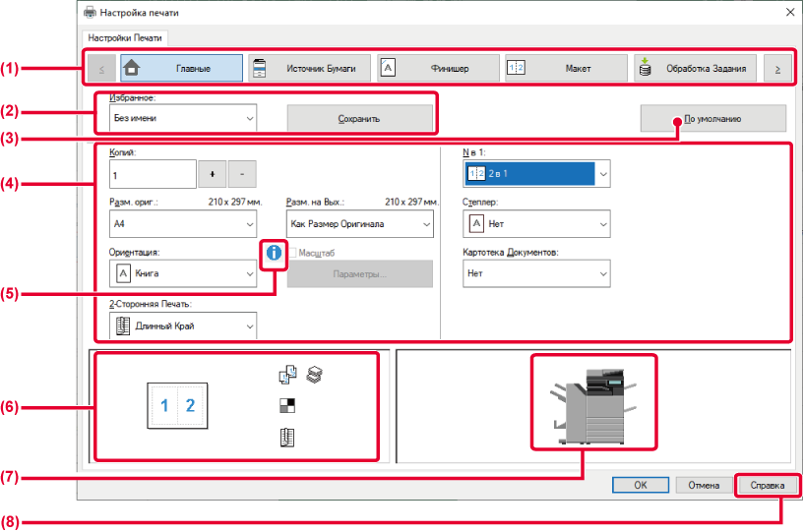This screenshot has width=804, height=532.
Task: Click the Отмена button
Action: 704,485
